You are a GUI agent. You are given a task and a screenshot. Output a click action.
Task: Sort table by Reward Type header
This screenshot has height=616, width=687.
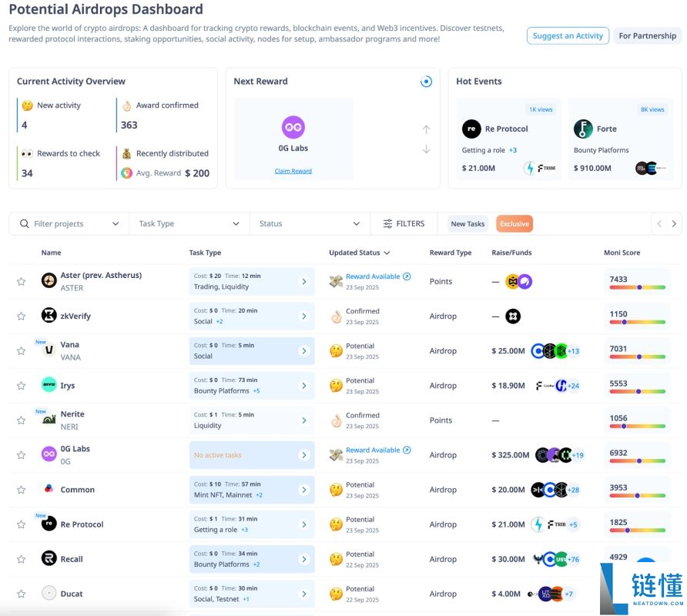coord(451,253)
